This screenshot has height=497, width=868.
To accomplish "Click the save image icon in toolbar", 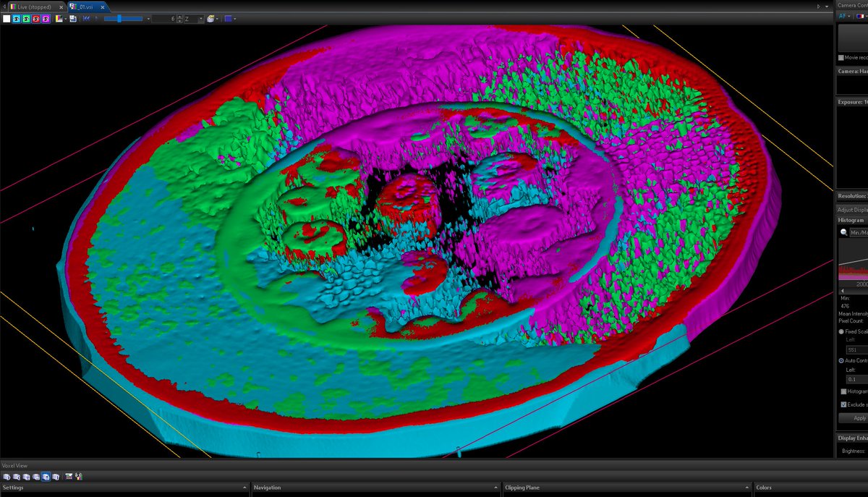I will click(73, 19).
